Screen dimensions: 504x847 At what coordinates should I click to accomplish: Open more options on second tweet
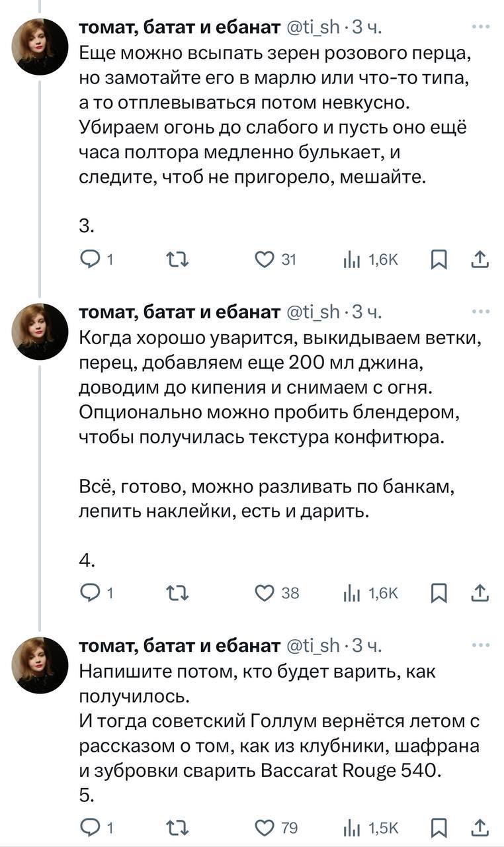click(x=481, y=311)
